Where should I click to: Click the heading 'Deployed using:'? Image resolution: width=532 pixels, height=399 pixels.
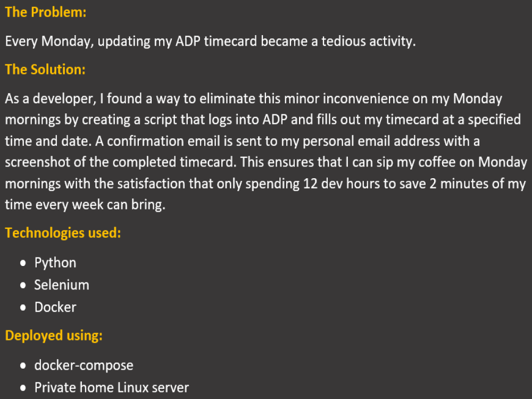54,336
